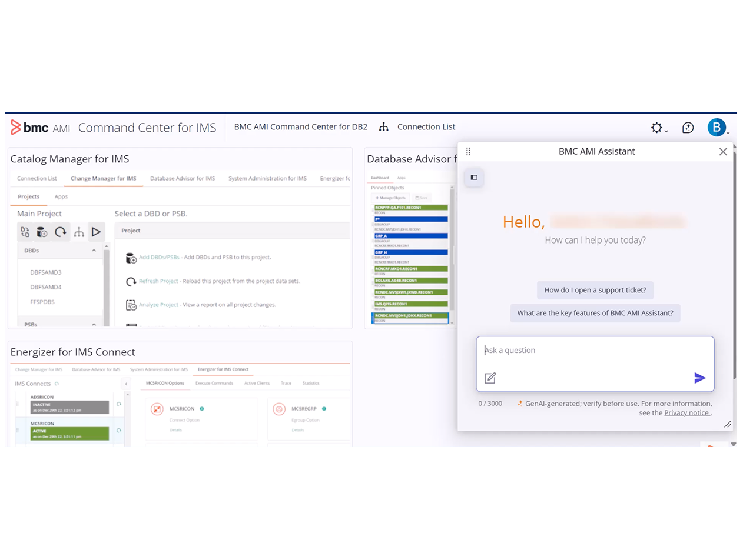Image resolution: width=743 pixels, height=560 pixels.
Task: Open the Active Clients tab
Action: 257,384
